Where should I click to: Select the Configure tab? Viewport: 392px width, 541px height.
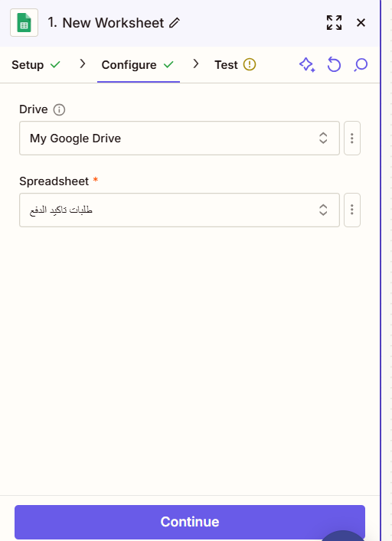click(x=138, y=65)
